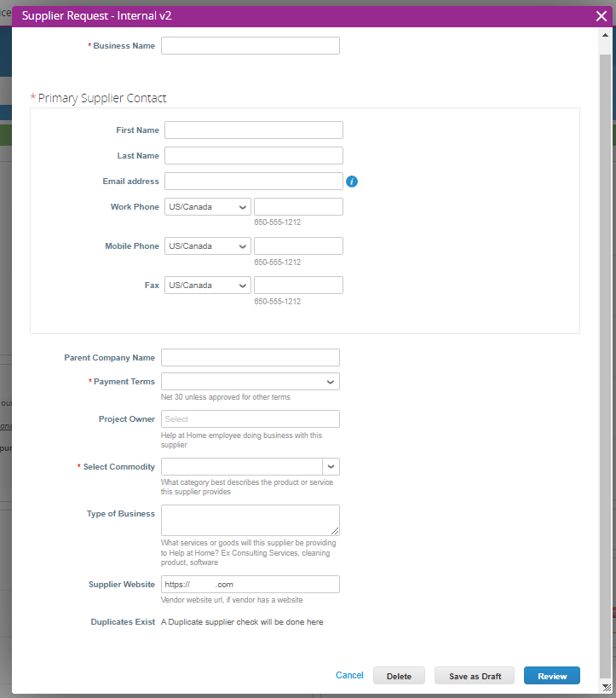616x698 pixels.
Task: Focus the First Name field
Action: [x=254, y=130]
